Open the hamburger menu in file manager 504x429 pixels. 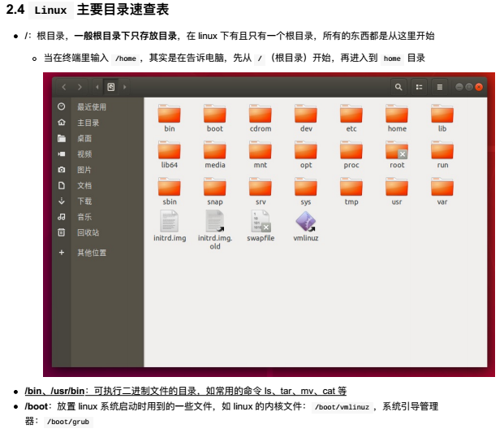pos(440,87)
